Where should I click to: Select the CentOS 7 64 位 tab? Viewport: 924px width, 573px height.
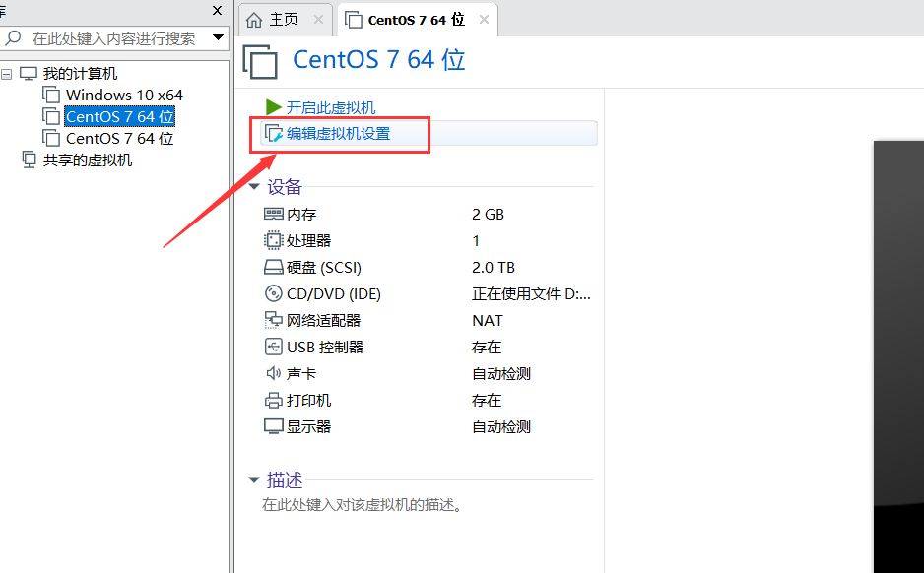[x=417, y=20]
